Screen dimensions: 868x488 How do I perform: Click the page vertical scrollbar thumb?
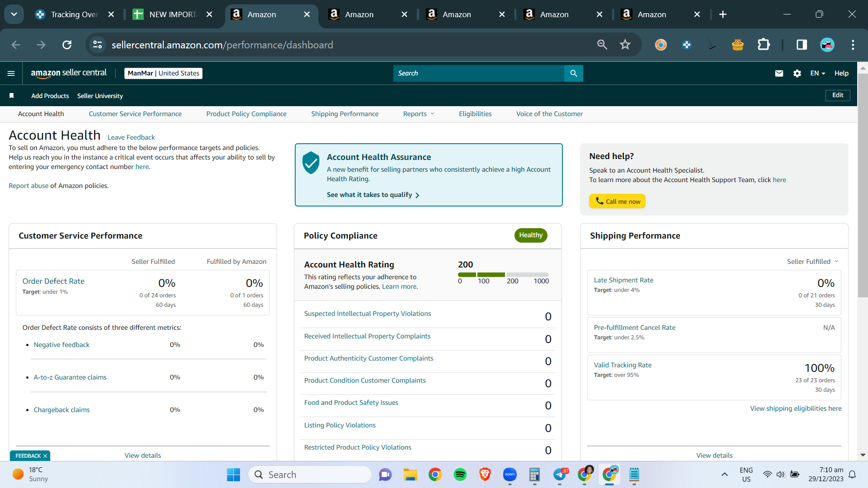863,185
